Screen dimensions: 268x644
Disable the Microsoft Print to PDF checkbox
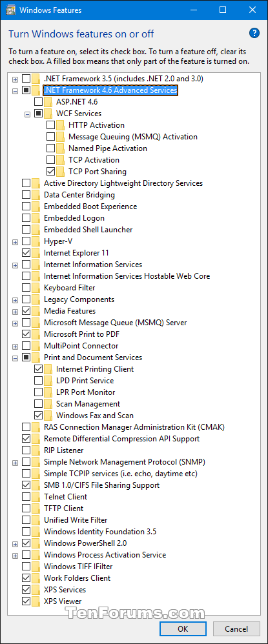click(26, 334)
